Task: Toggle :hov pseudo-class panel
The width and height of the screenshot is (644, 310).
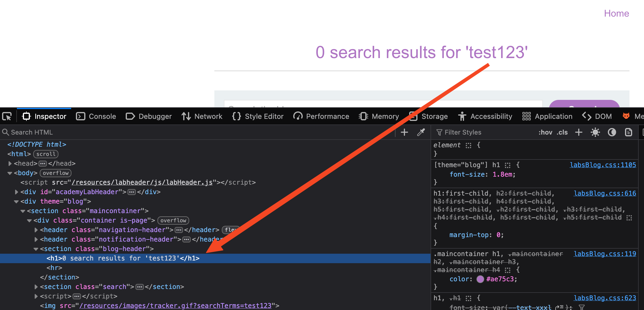Action: (545, 132)
